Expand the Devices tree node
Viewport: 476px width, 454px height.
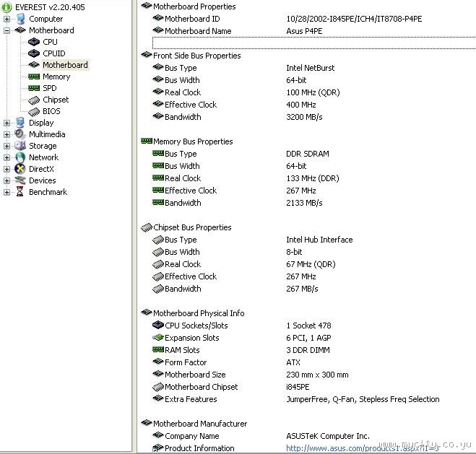(x=7, y=180)
